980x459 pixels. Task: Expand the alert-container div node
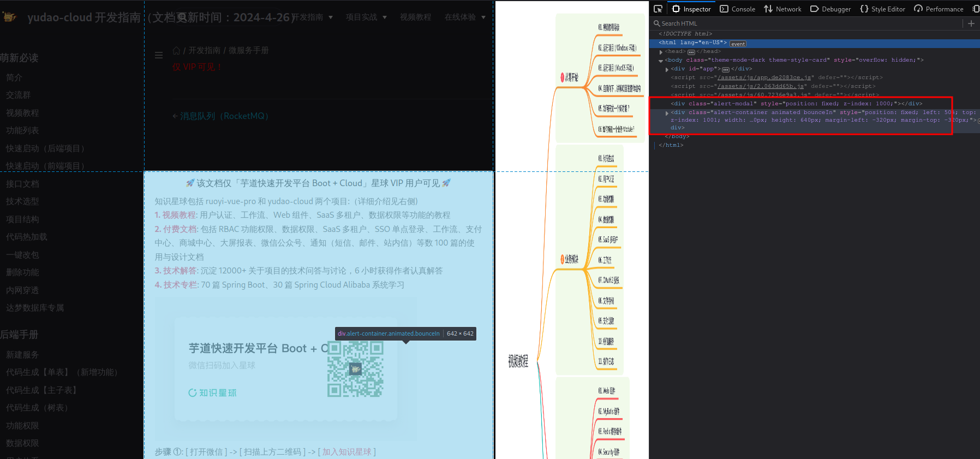(x=667, y=113)
